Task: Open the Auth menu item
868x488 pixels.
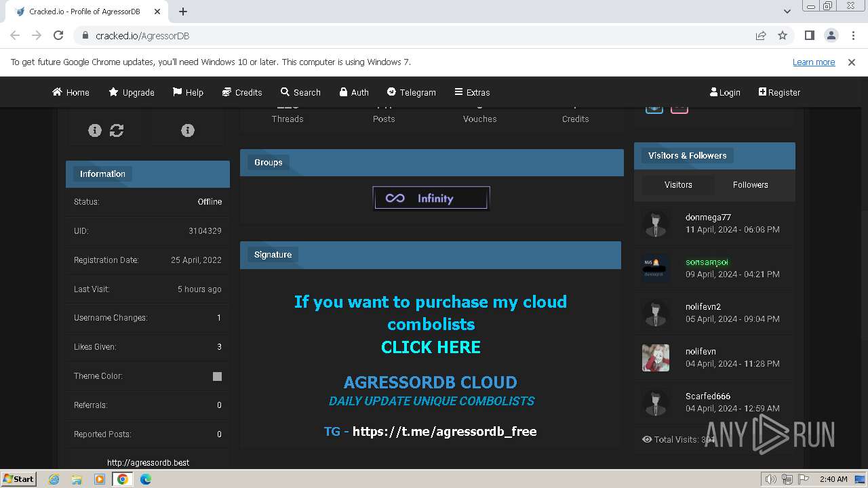Action: [x=354, y=92]
